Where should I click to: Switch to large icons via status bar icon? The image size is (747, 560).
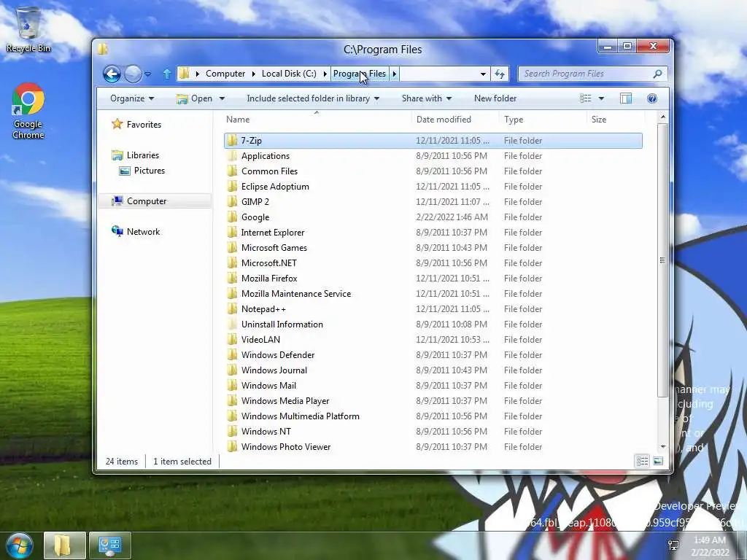point(658,461)
